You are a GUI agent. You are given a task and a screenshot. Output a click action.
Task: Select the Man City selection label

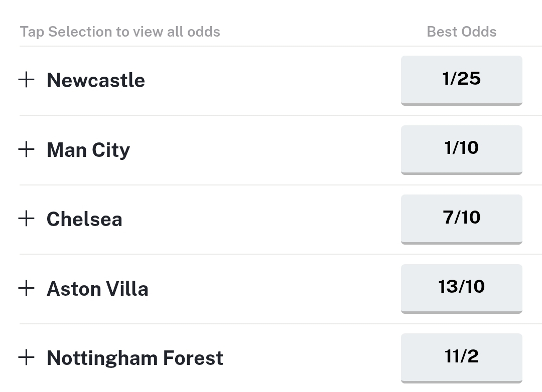[x=88, y=150]
